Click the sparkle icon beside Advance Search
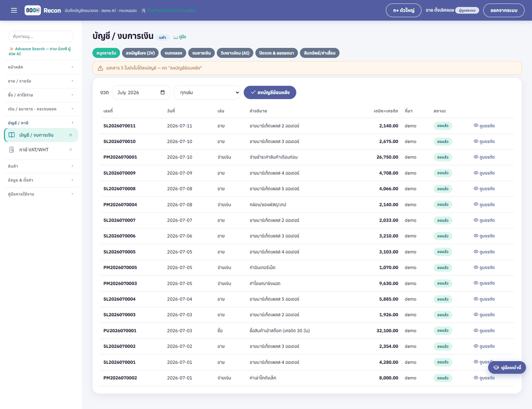The width and height of the screenshot is (532, 409). coord(11,49)
